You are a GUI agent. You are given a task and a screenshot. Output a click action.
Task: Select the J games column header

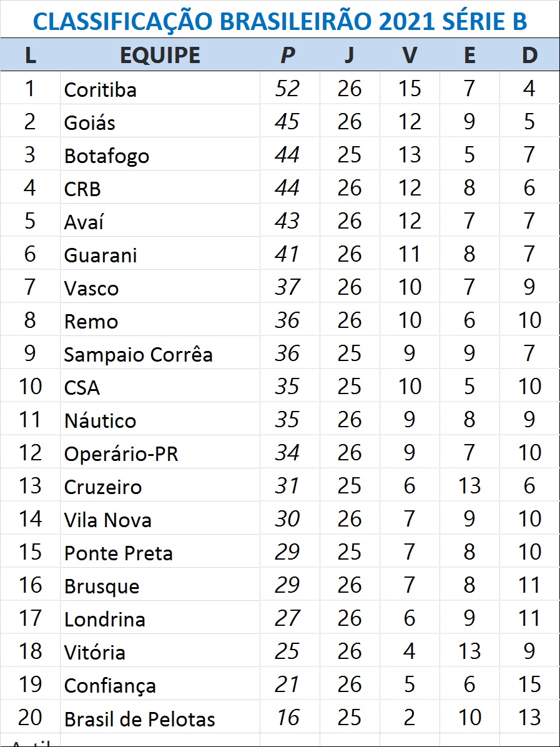(x=349, y=56)
